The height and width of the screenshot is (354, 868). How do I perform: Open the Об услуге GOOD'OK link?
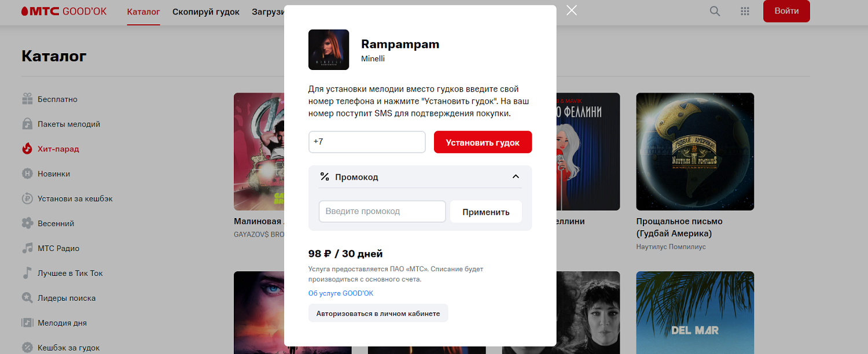tap(341, 293)
